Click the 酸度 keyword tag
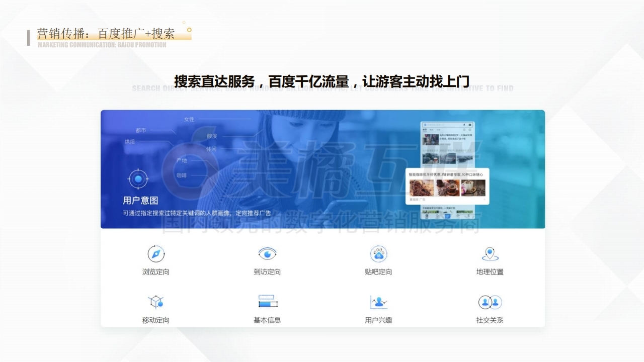Screen dimensions: 644x362 point(212,136)
